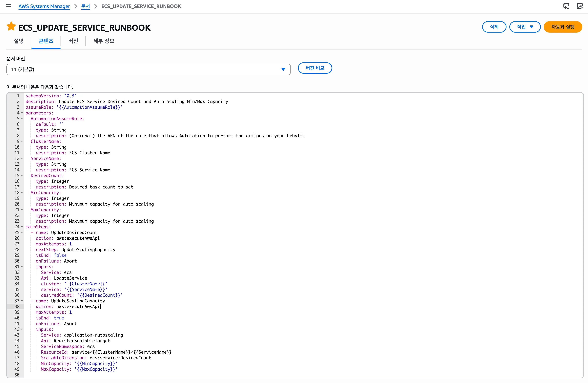588x383 pixels.
Task: Click the 삭제 button
Action: pyautogui.click(x=494, y=27)
